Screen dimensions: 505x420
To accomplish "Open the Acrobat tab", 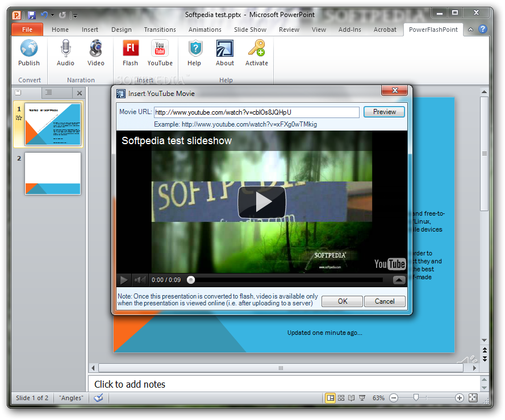I will 385,30.
